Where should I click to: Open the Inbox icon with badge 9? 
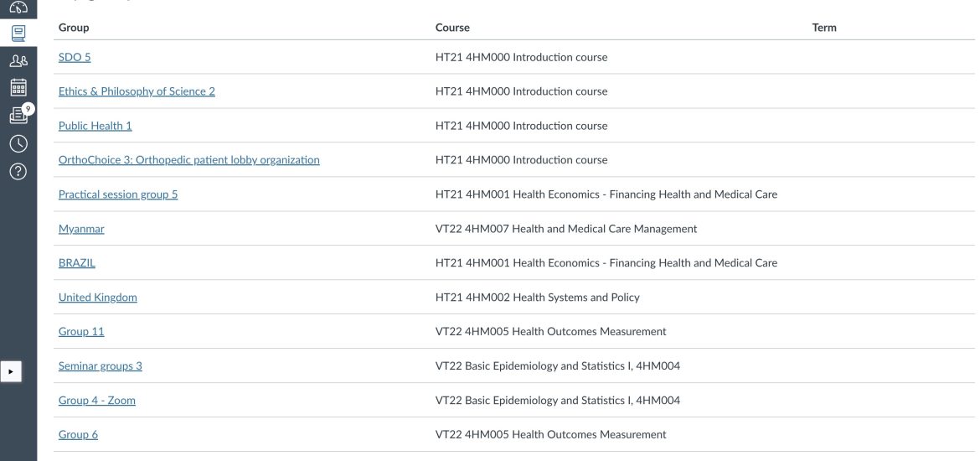20,115
